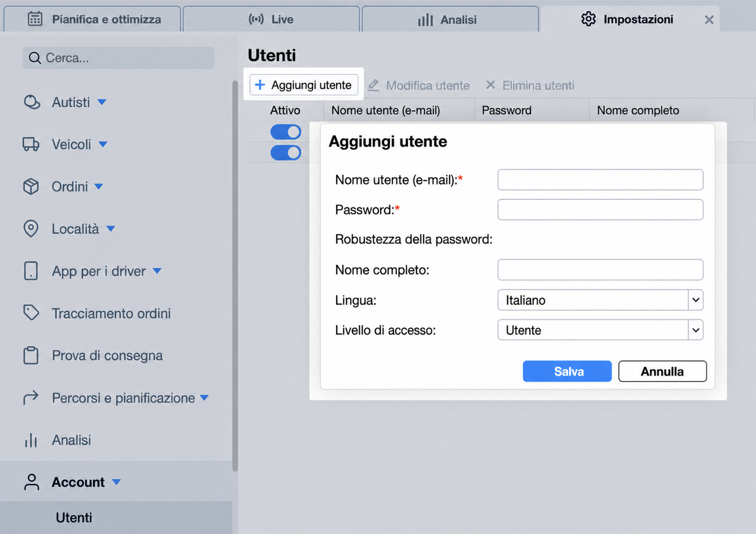756x534 pixels.
Task: Click the Password input field in dialog
Action: click(600, 209)
